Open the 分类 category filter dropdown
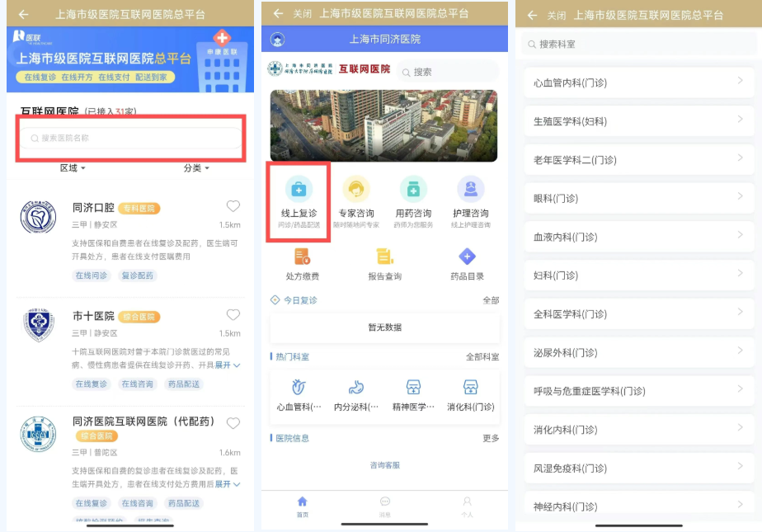Screen dimensions: 762x532 click(196, 168)
